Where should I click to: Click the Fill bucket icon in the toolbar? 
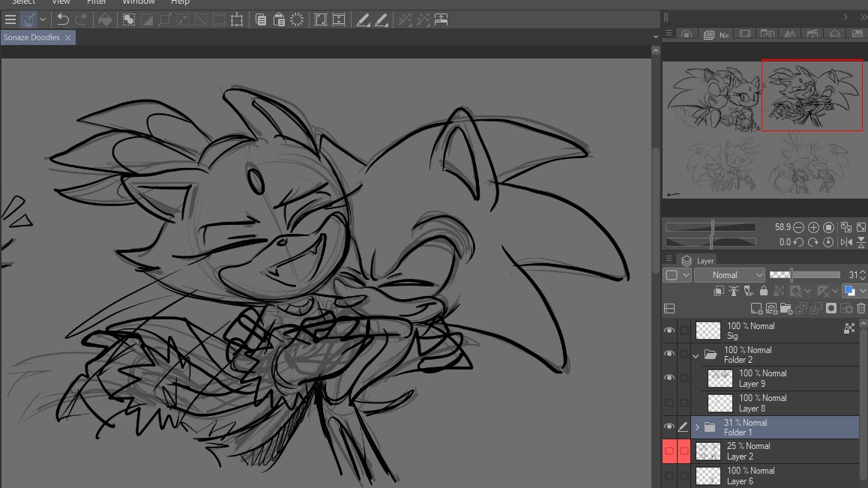point(105,20)
